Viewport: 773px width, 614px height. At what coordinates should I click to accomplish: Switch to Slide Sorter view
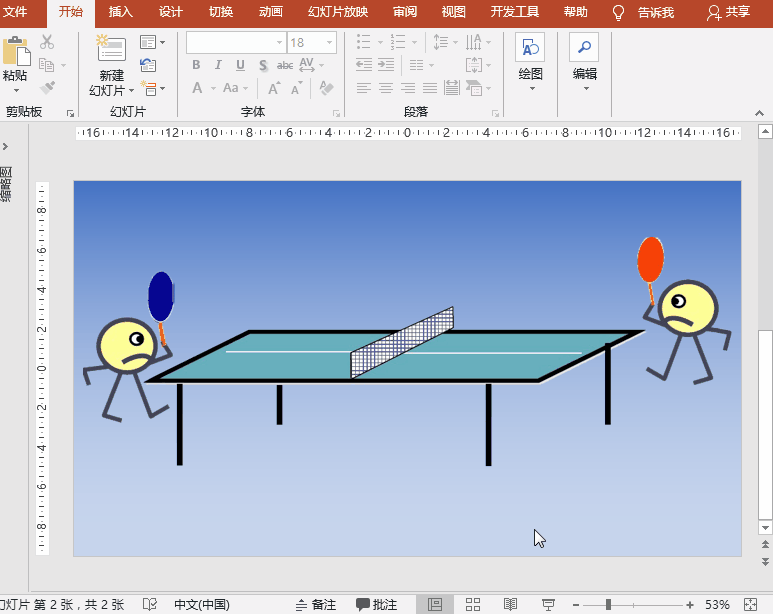(x=473, y=605)
